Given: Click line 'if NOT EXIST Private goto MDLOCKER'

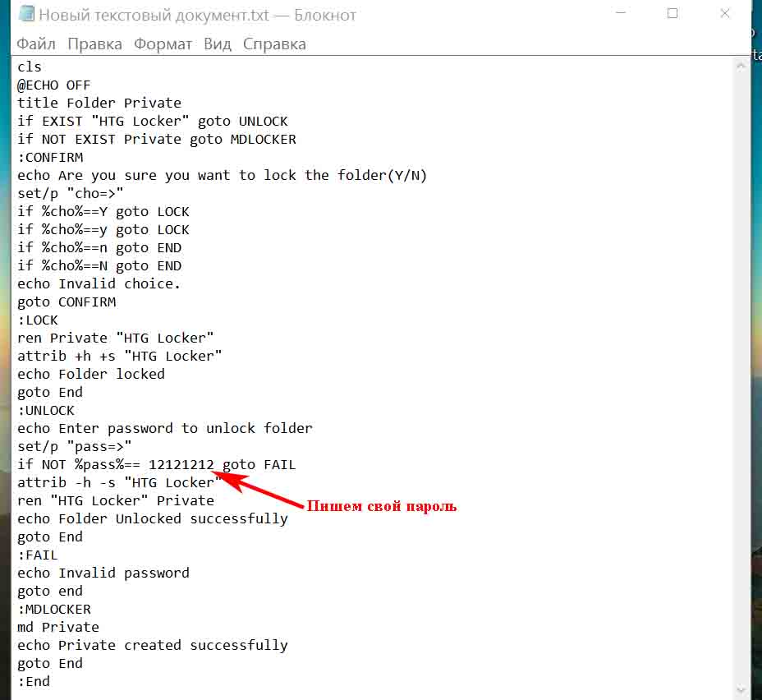Looking at the screenshot, I should pos(157,139).
